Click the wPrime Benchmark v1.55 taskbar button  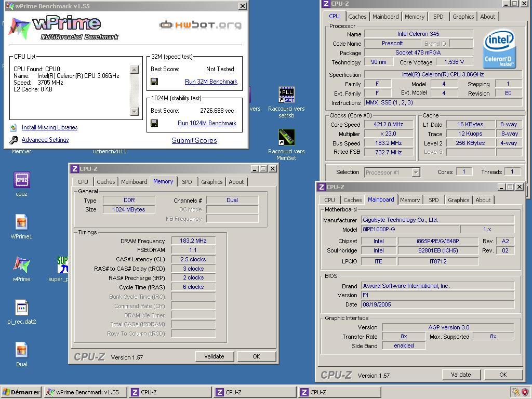click(86, 392)
